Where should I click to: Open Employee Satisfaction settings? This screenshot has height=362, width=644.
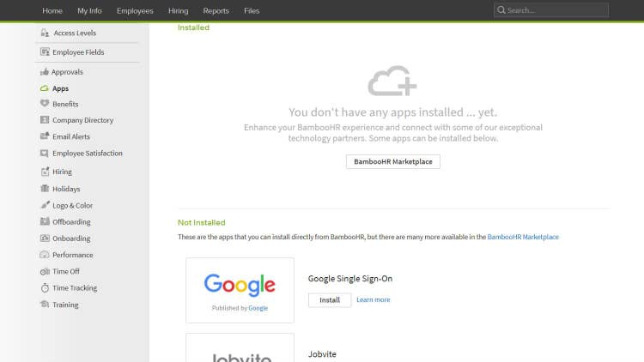coord(88,153)
